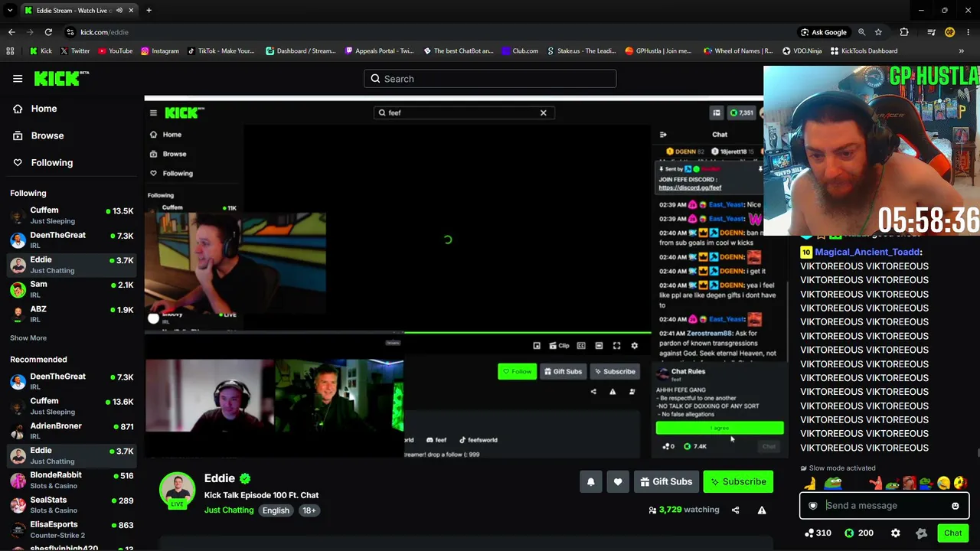980x551 pixels.
Task: Open the Chrome apps grid
Action: 10,51
